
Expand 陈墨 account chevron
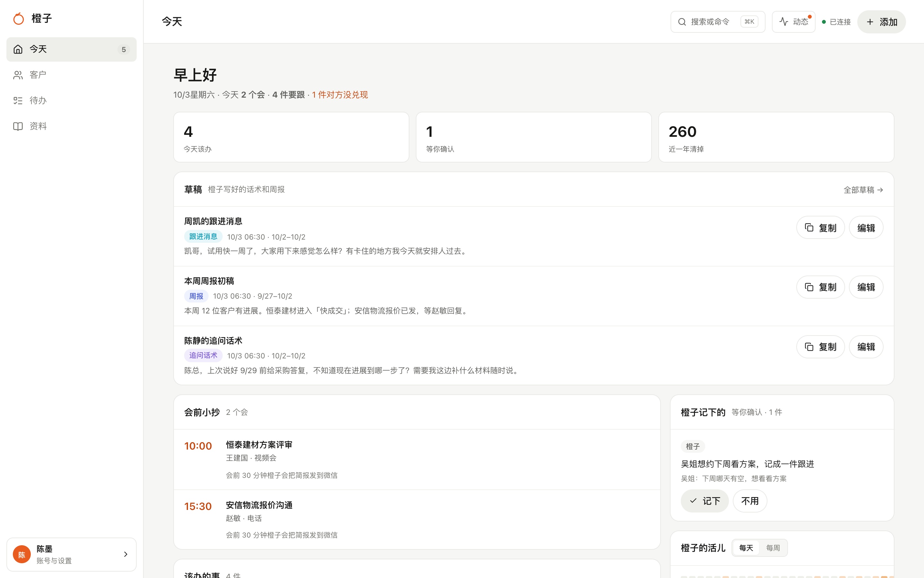coord(126,554)
